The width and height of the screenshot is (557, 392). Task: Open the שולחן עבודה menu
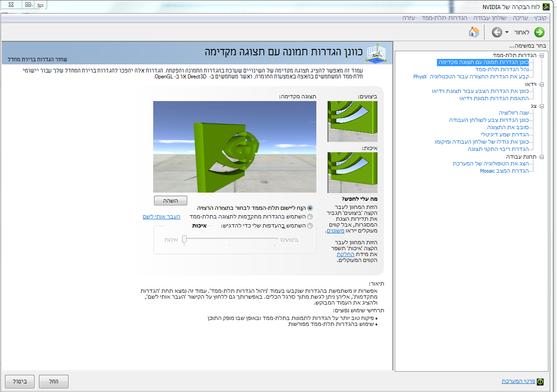[490, 18]
